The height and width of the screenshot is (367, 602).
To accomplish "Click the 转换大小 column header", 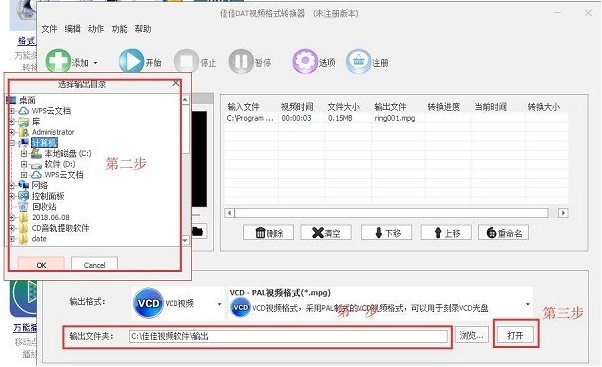I will point(544,107).
